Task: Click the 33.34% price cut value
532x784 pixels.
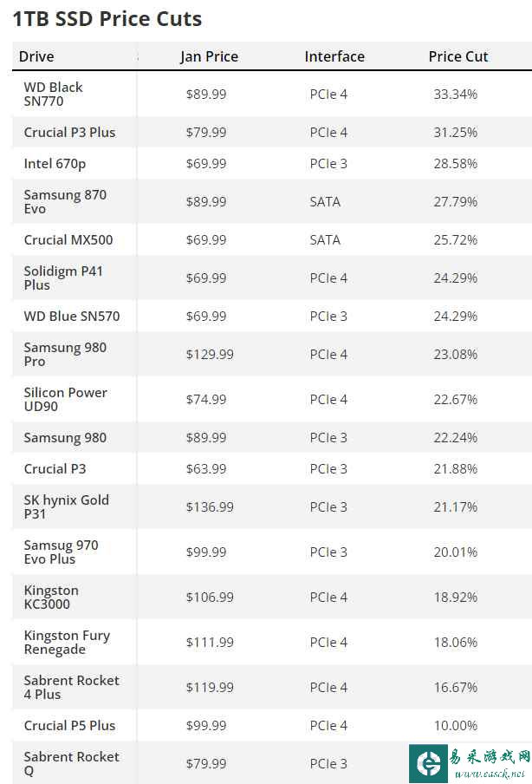Action: 456,94
